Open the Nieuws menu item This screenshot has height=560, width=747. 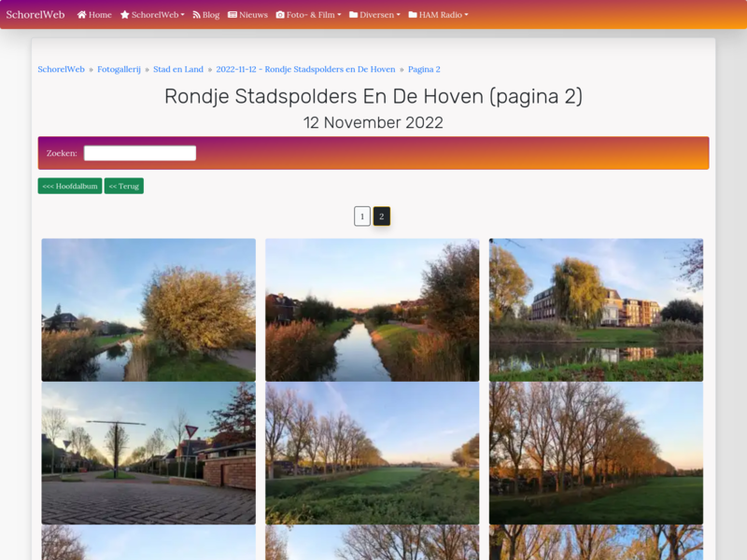(247, 15)
